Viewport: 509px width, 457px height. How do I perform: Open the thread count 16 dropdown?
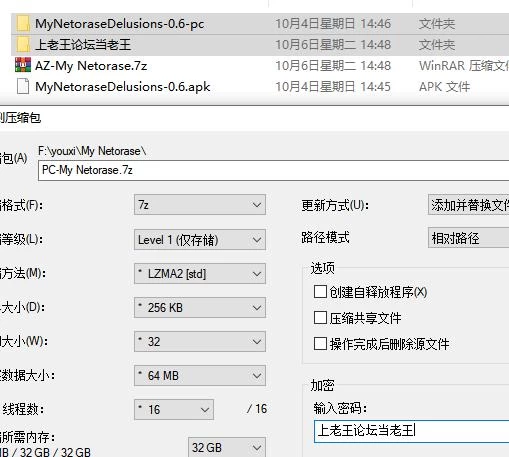(x=174, y=409)
